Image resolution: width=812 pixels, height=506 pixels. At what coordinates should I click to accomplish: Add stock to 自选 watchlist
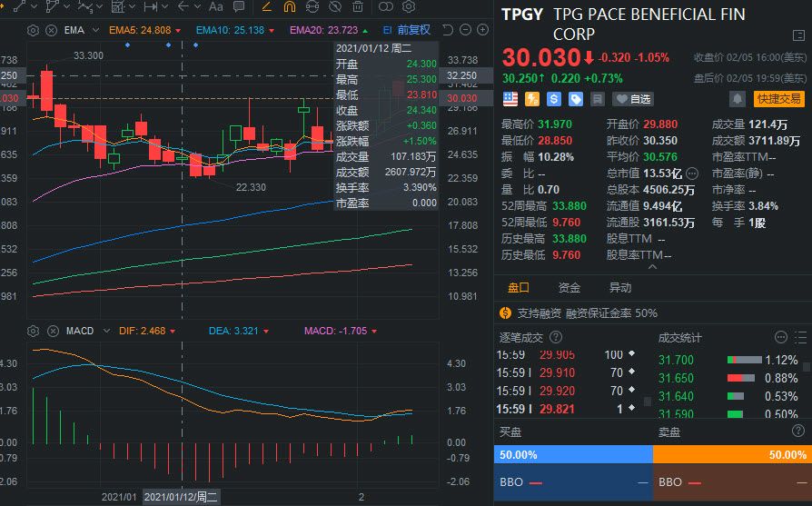633,99
